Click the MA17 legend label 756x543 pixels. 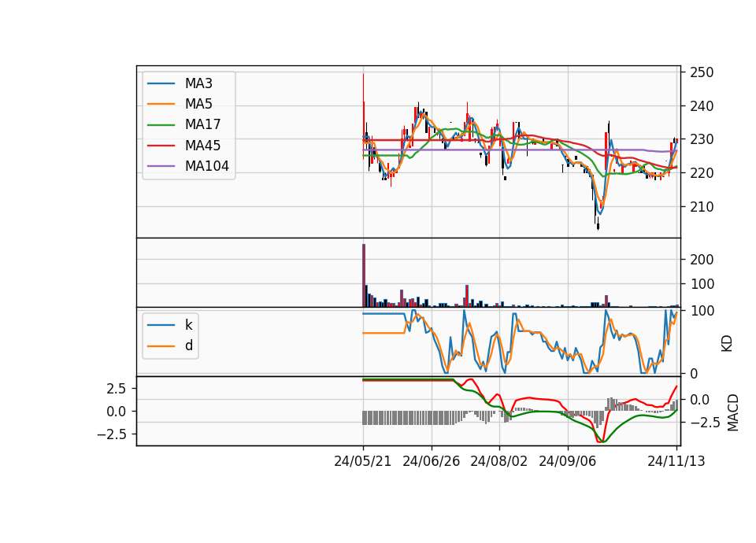202,125
